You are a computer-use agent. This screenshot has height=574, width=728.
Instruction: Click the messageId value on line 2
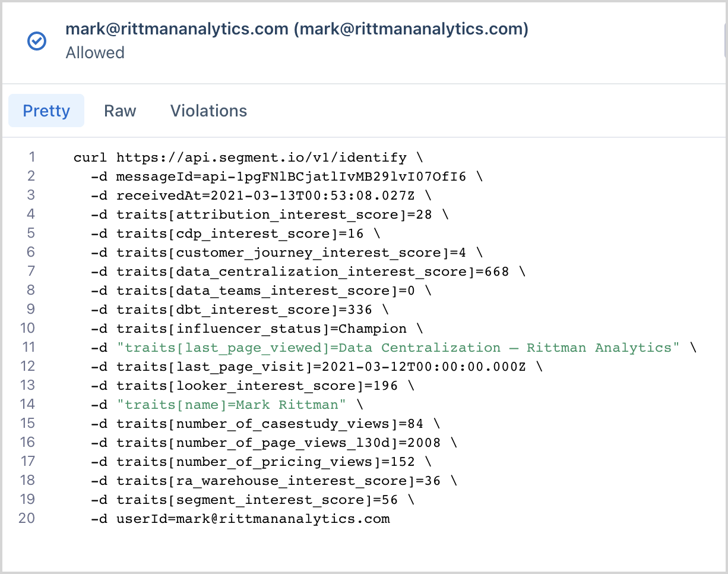[291, 176]
